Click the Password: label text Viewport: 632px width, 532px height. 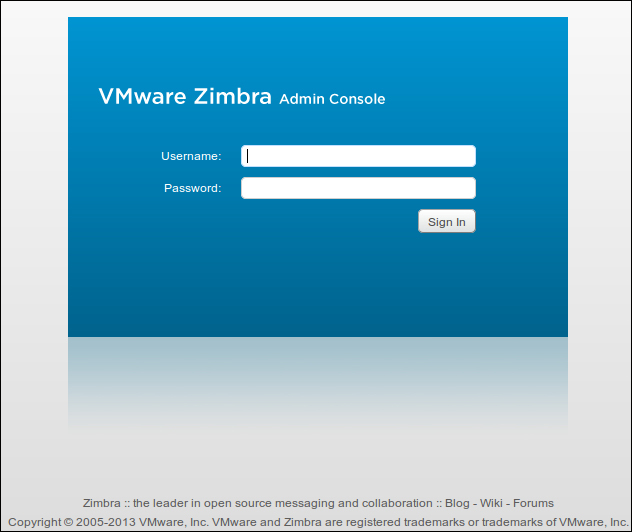point(193,188)
